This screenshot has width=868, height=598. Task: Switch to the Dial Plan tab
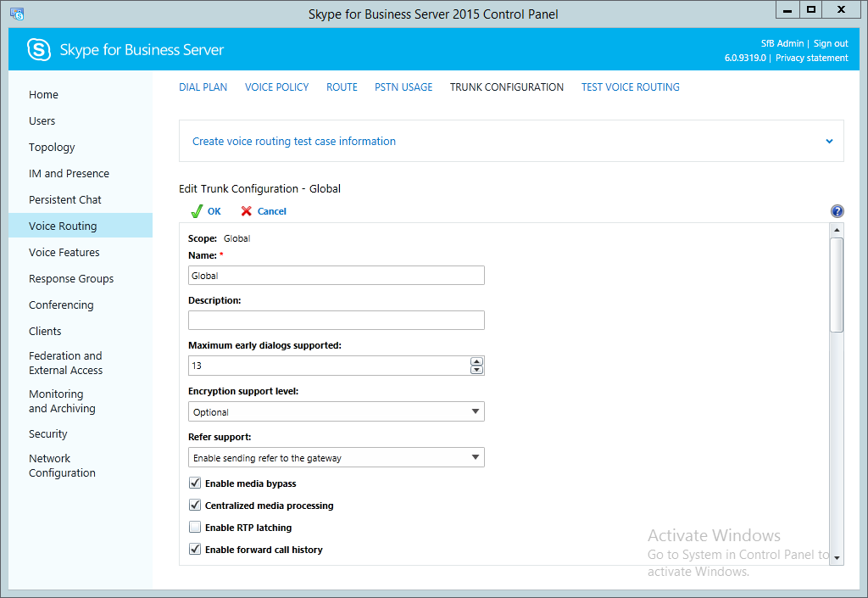[x=203, y=87]
